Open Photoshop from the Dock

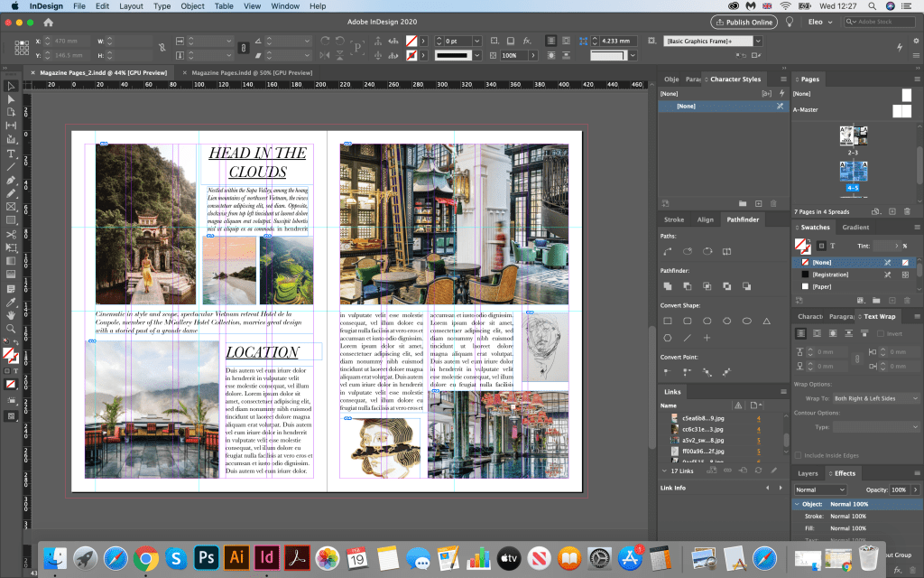click(207, 556)
